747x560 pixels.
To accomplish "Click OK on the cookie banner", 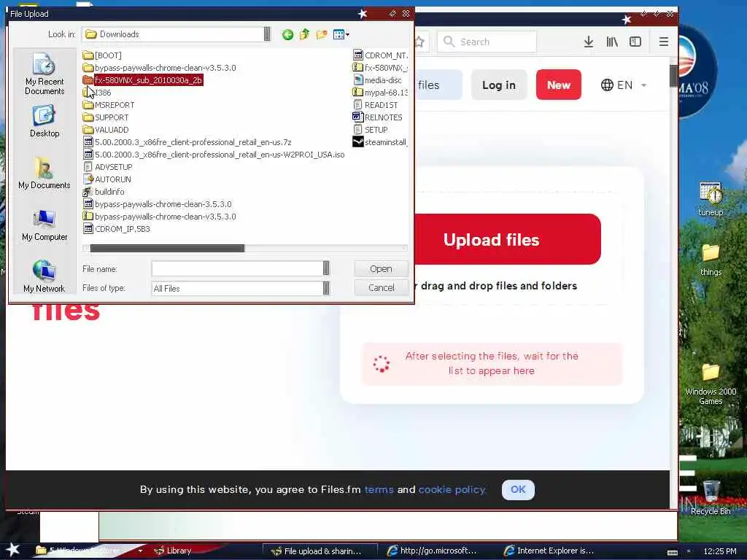I will point(518,489).
